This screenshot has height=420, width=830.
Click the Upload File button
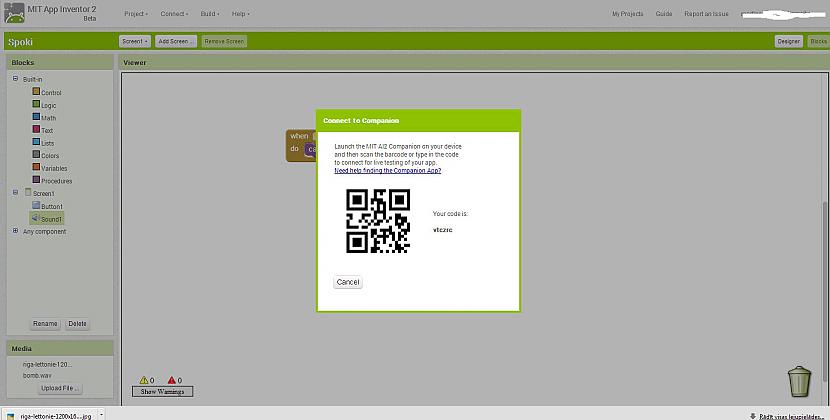click(x=59, y=388)
